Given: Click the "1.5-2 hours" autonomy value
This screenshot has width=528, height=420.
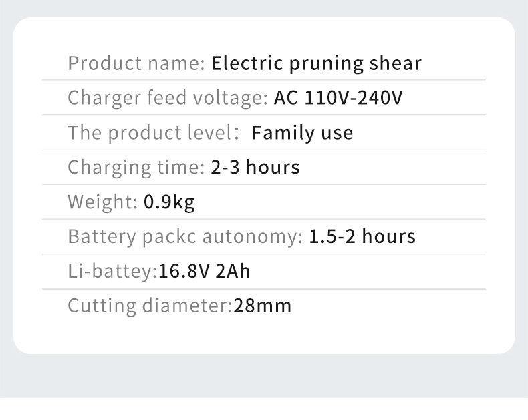Looking at the screenshot, I should (362, 236).
